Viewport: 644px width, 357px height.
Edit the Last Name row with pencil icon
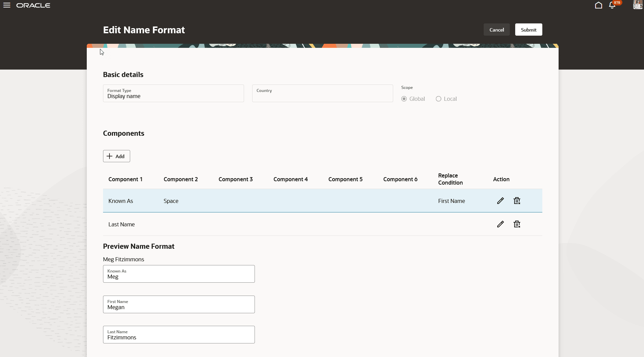(500, 224)
